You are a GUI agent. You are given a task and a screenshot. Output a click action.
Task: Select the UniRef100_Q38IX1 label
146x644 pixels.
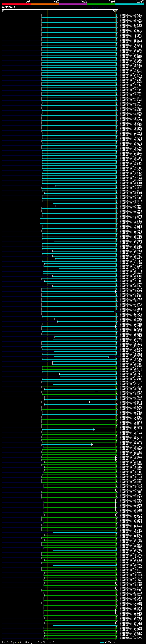131,72
